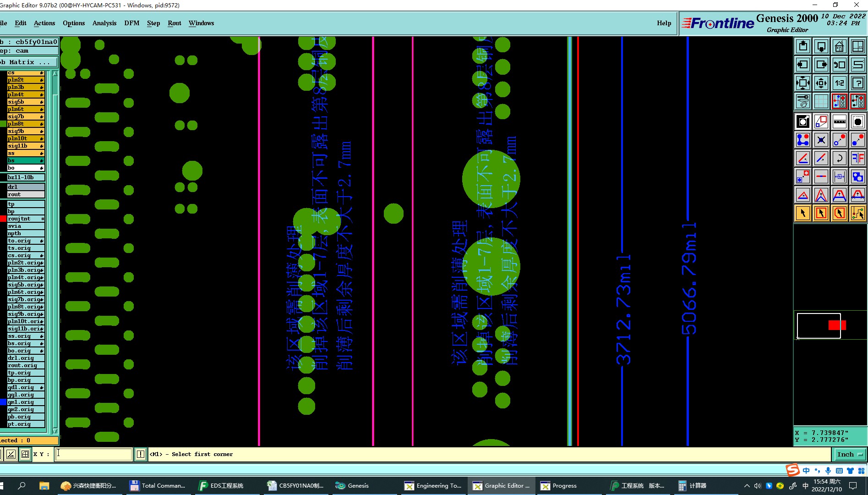Select the polygon area select tool
Screen dimensions: 868x495
[x=840, y=213]
